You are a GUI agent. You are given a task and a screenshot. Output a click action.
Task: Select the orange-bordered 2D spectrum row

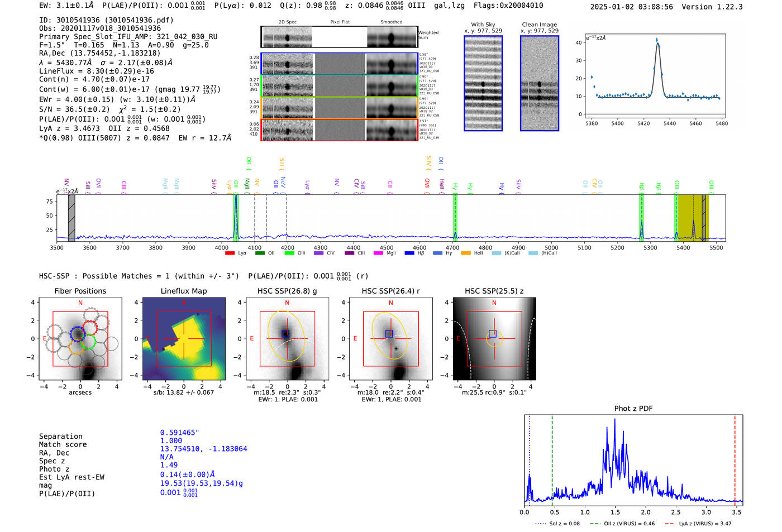(x=339, y=108)
